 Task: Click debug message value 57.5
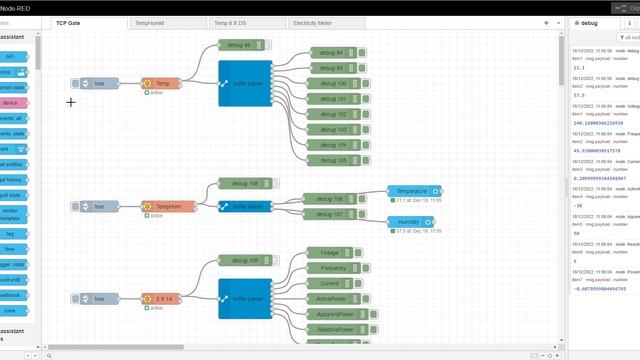point(579,95)
